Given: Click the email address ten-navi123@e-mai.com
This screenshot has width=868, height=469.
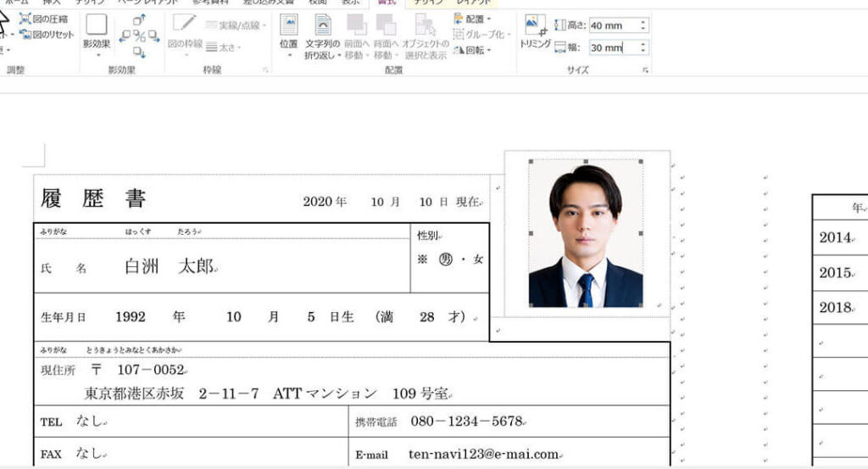Looking at the screenshot, I should click(x=483, y=455).
